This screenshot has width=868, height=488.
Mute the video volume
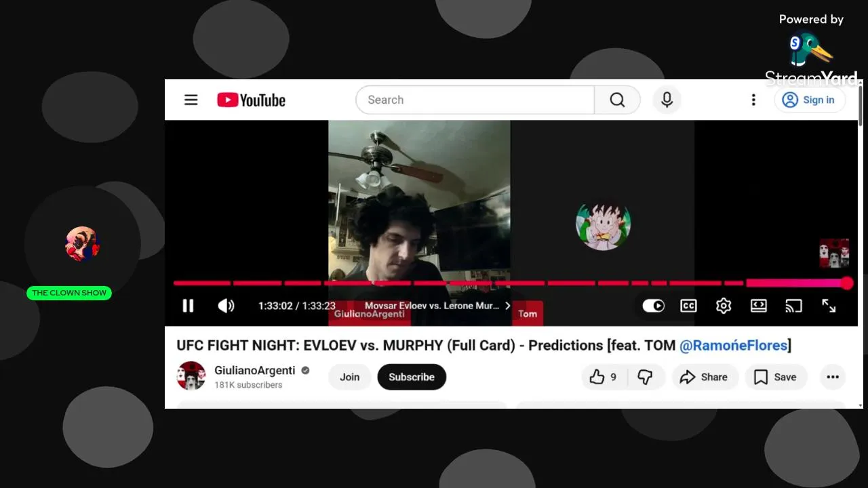point(226,306)
